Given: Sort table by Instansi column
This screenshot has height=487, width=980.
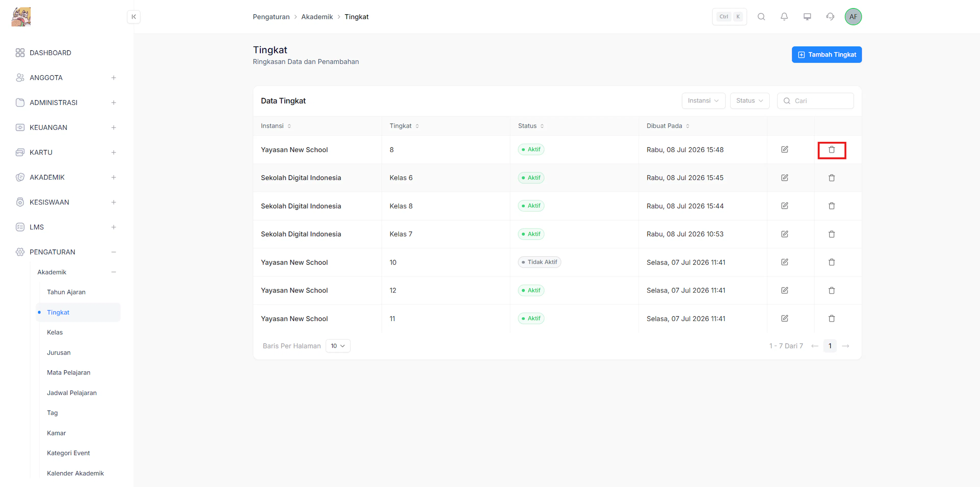Looking at the screenshot, I should 276,126.
